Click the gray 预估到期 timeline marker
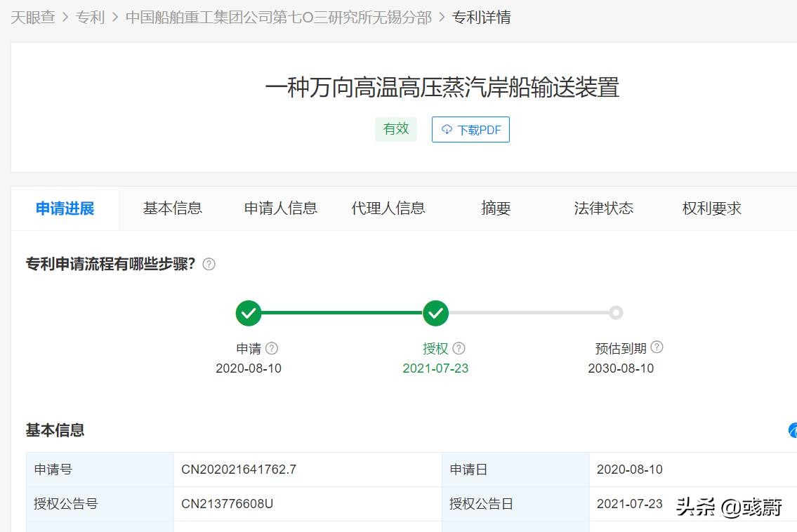 (x=616, y=313)
